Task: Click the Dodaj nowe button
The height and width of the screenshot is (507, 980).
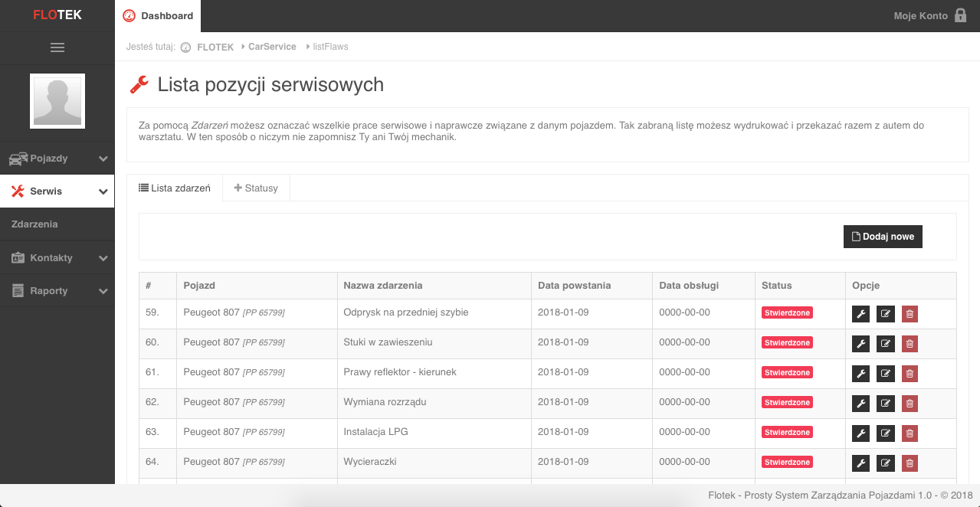Action: [883, 237]
